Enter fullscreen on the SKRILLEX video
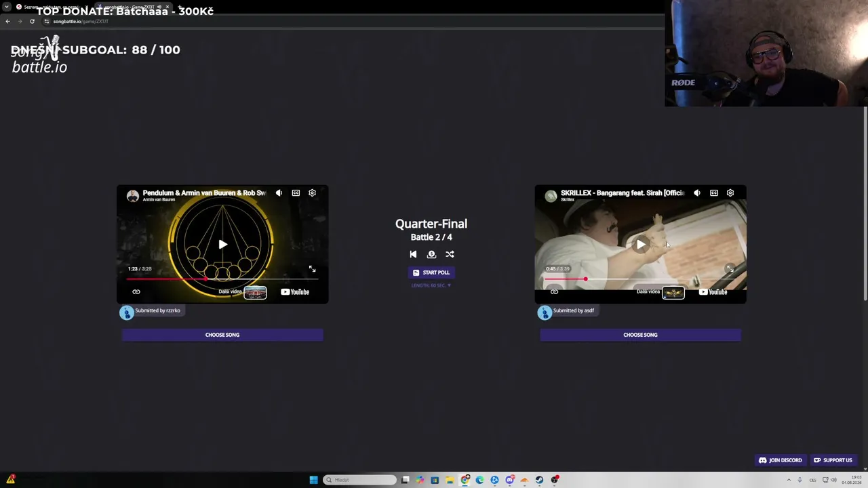Screen dimensions: 868x488 pyautogui.click(x=730, y=269)
